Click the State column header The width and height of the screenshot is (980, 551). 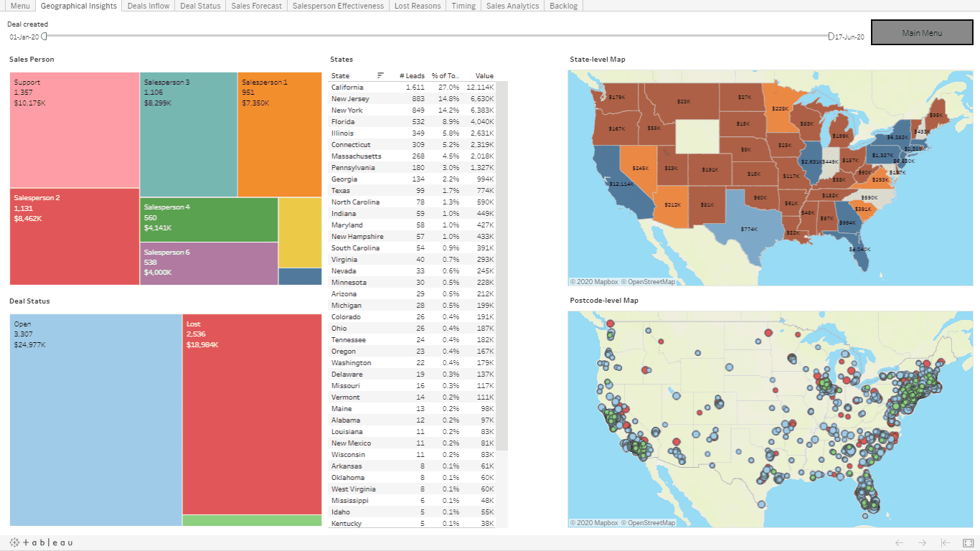pos(341,75)
